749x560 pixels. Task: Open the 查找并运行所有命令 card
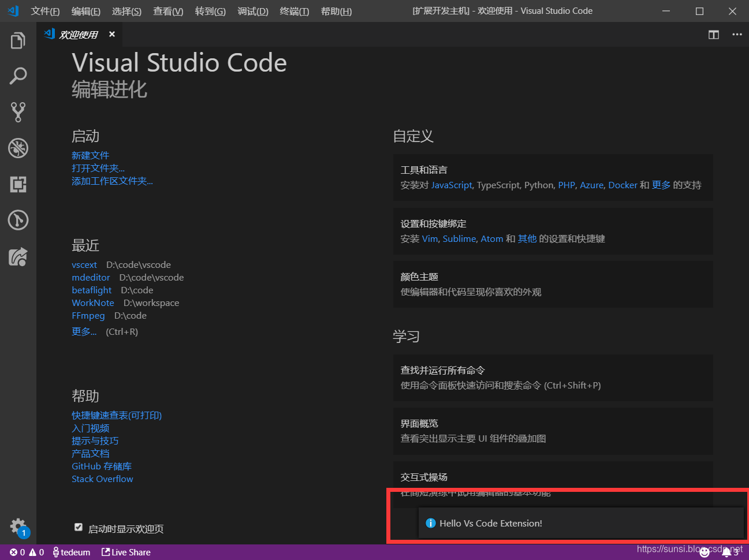click(x=553, y=378)
